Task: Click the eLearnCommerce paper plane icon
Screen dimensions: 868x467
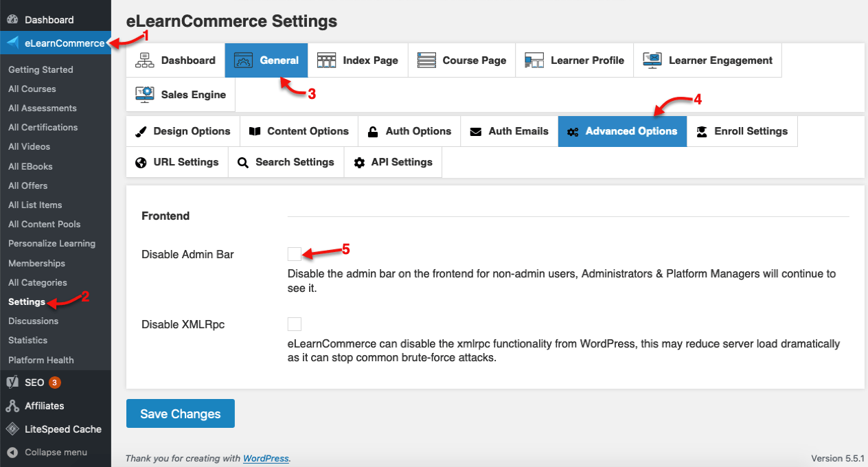Action: pyautogui.click(x=12, y=43)
